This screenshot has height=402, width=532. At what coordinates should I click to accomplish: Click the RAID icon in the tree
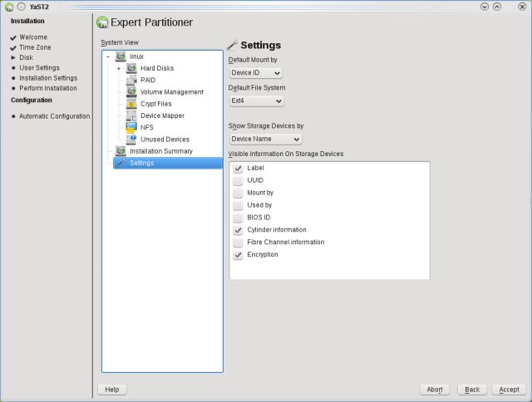click(131, 80)
